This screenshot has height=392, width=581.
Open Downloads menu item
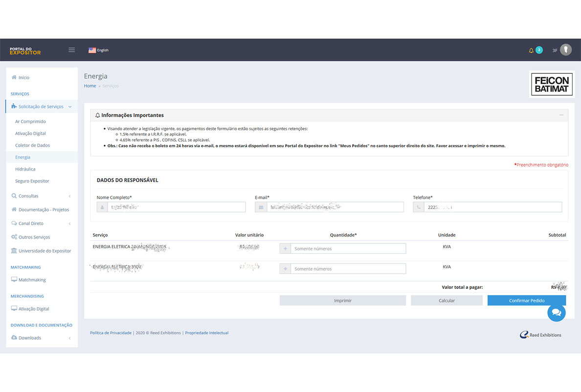(x=30, y=338)
